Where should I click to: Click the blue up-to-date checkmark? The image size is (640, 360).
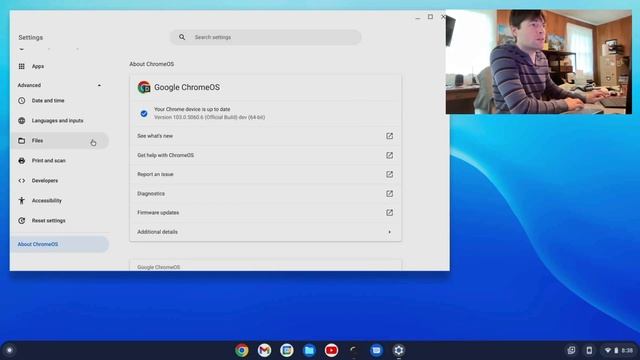[144, 113]
